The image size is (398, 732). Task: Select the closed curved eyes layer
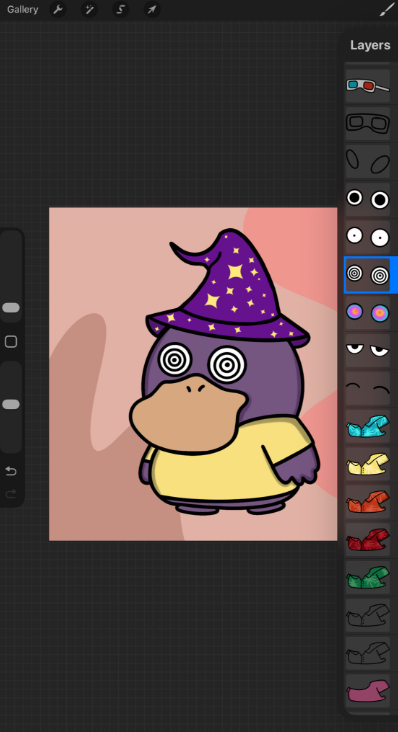point(368,388)
